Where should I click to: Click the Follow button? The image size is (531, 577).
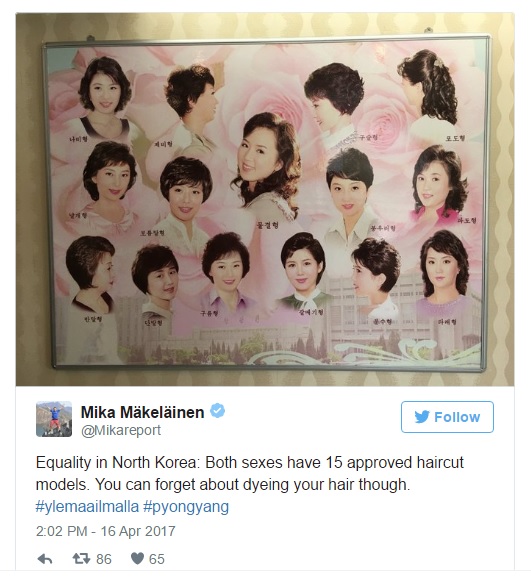tap(447, 417)
